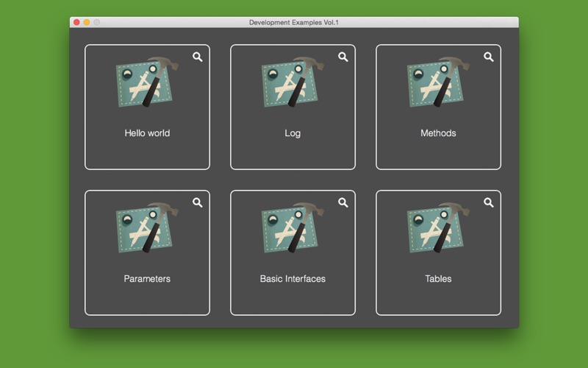Click the magnifier icon on Log card
588x368 pixels.
[343, 57]
